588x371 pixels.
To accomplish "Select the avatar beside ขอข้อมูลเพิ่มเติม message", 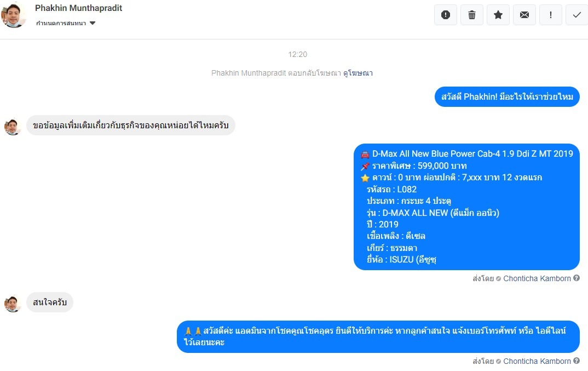I will click(13, 127).
